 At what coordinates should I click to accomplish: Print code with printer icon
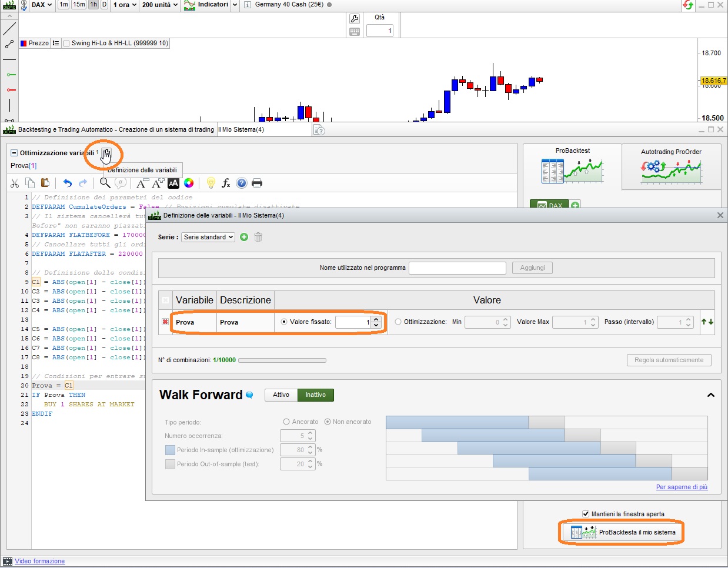pyautogui.click(x=257, y=183)
